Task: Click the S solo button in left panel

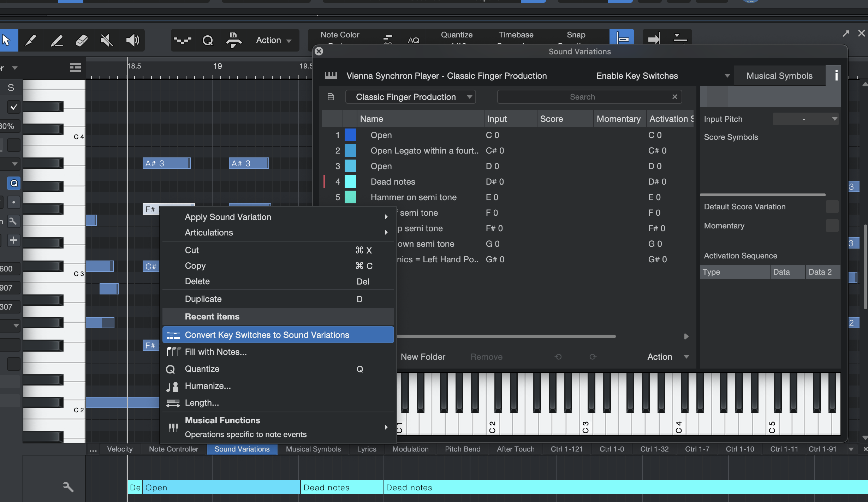Action: [11, 88]
